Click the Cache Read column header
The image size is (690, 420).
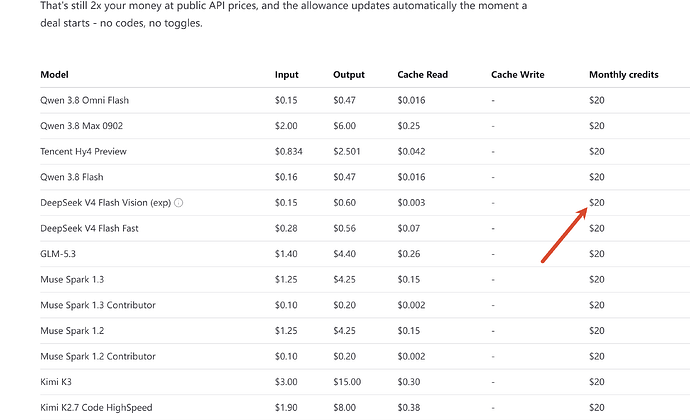(422, 74)
